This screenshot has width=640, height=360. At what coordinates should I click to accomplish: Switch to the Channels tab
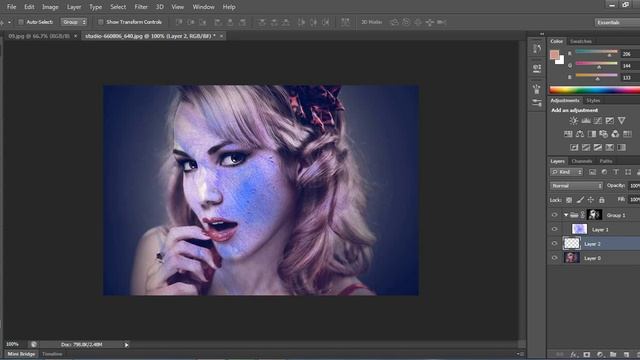(x=582, y=161)
